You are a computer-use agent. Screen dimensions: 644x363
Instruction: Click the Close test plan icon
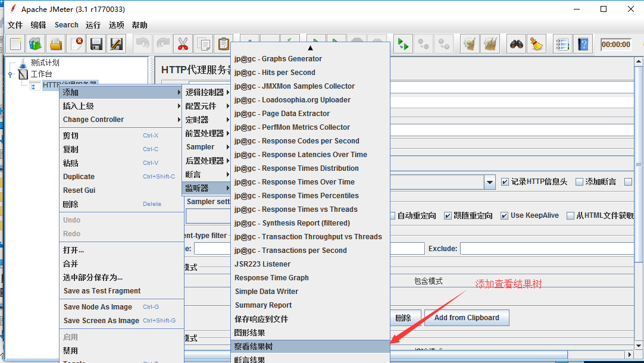(x=76, y=44)
